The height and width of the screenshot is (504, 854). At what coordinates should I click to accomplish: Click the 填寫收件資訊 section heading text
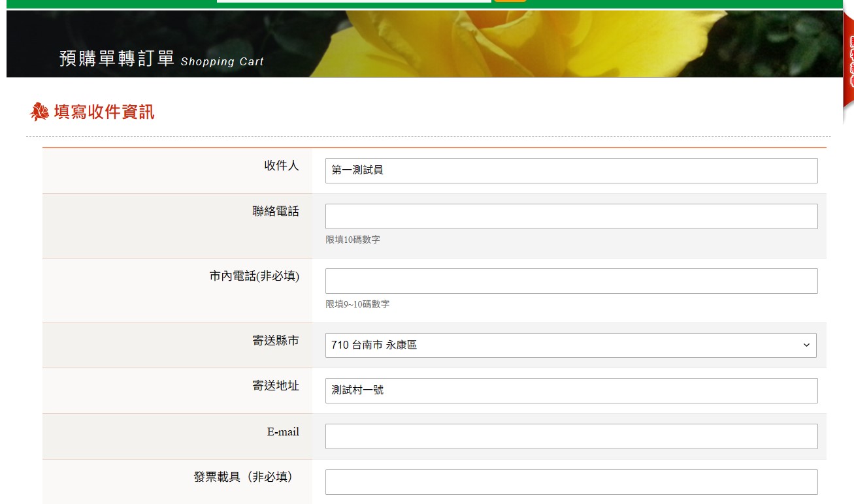point(105,112)
